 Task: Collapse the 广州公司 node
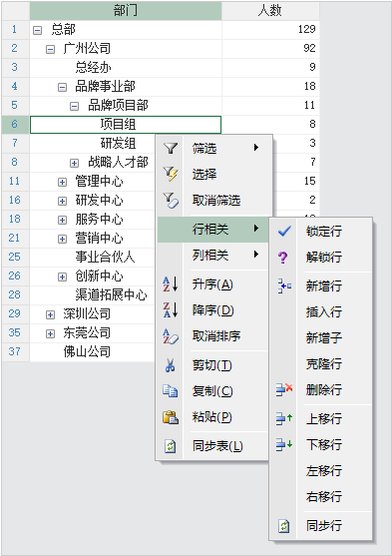click(x=50, y=49)
